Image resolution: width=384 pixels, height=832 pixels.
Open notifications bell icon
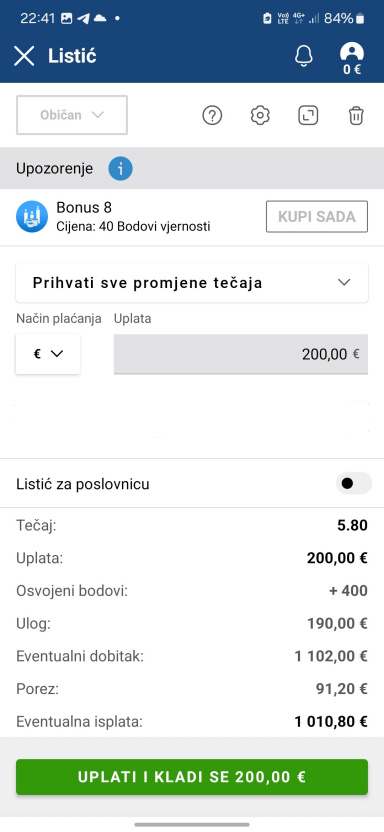304,56
